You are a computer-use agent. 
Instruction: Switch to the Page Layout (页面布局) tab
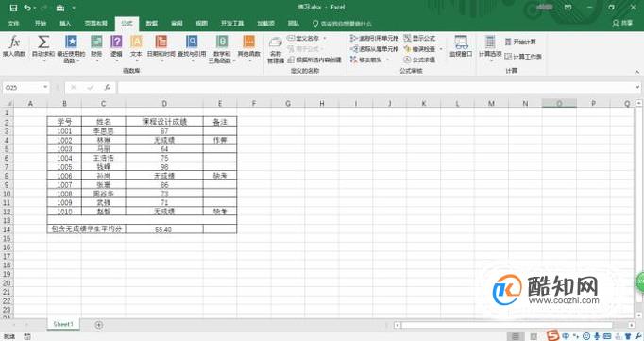(95, 24)
